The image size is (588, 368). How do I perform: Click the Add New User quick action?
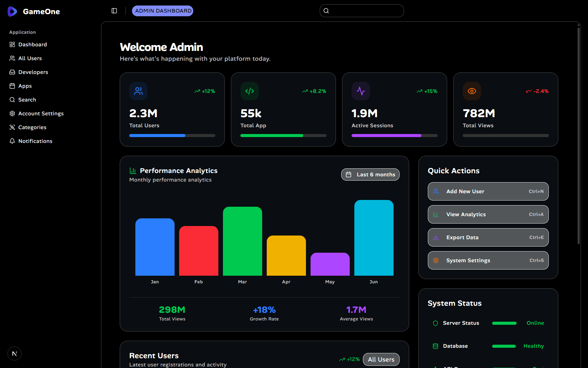point(488,191)
